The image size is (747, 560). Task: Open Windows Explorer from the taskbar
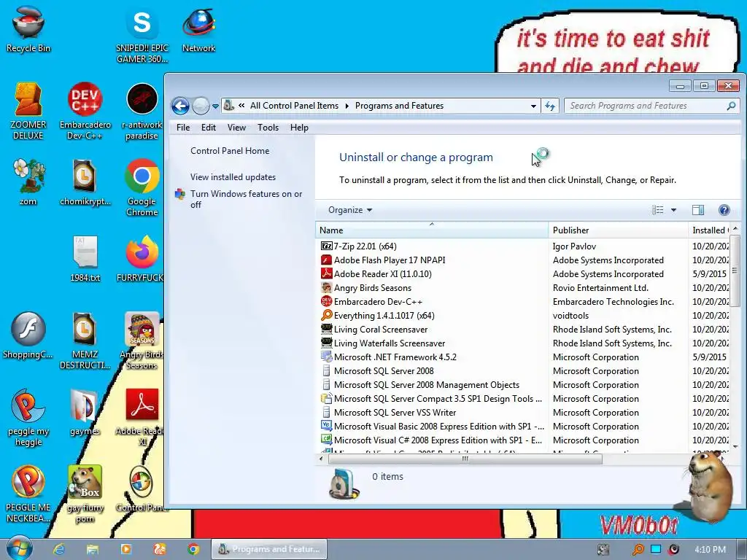[93, 549]
